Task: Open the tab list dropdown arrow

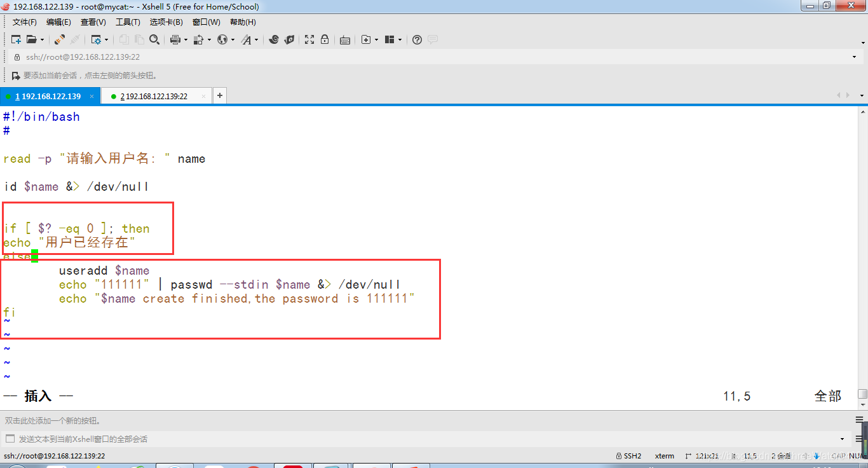Action: coord(862,95)
